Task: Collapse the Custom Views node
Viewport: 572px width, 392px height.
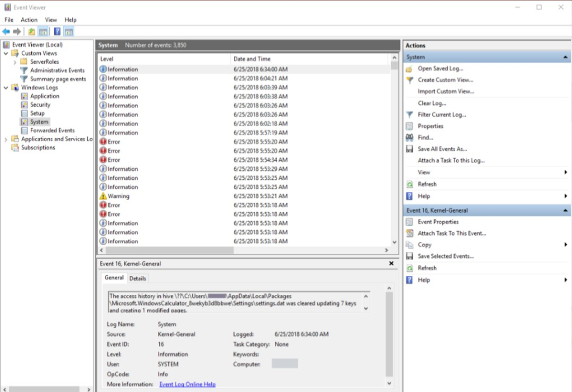Action: (6, 53)
